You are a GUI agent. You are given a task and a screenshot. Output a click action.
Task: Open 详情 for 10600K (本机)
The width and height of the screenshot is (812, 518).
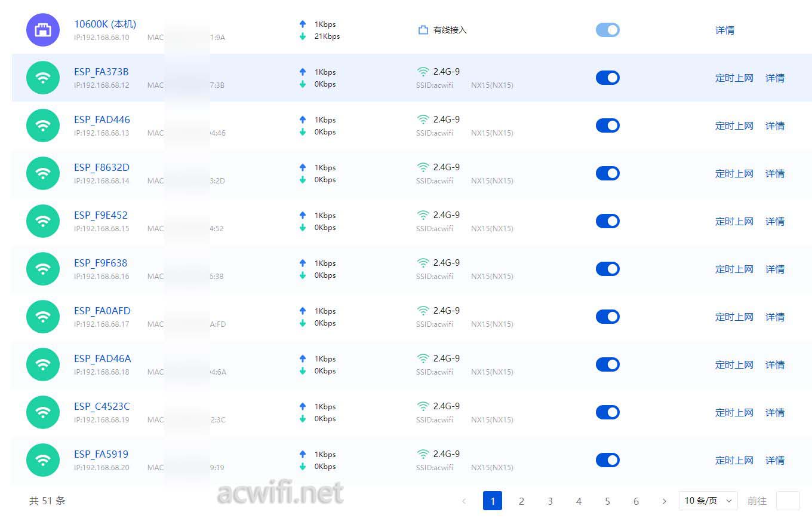point(725,30)
